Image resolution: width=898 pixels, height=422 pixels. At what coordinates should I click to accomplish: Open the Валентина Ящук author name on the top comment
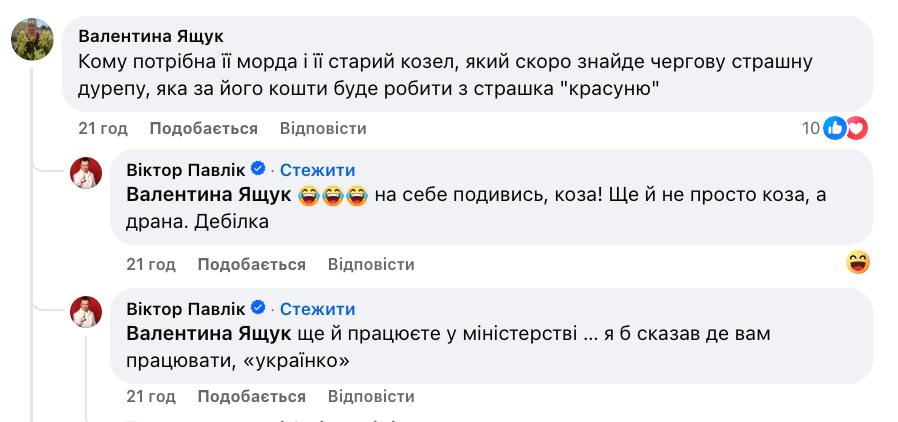coord(151,37)
